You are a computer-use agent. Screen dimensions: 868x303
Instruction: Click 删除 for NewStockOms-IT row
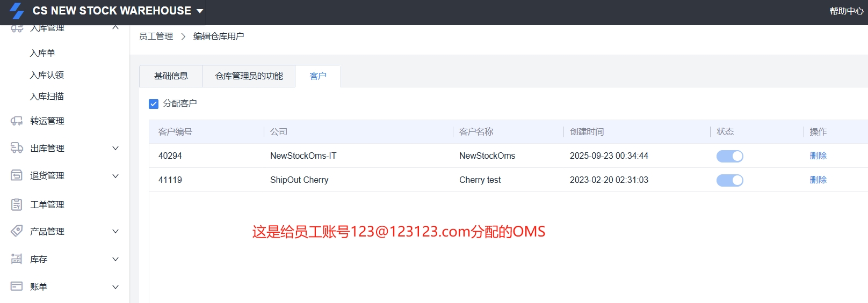(x=818, y=156)
